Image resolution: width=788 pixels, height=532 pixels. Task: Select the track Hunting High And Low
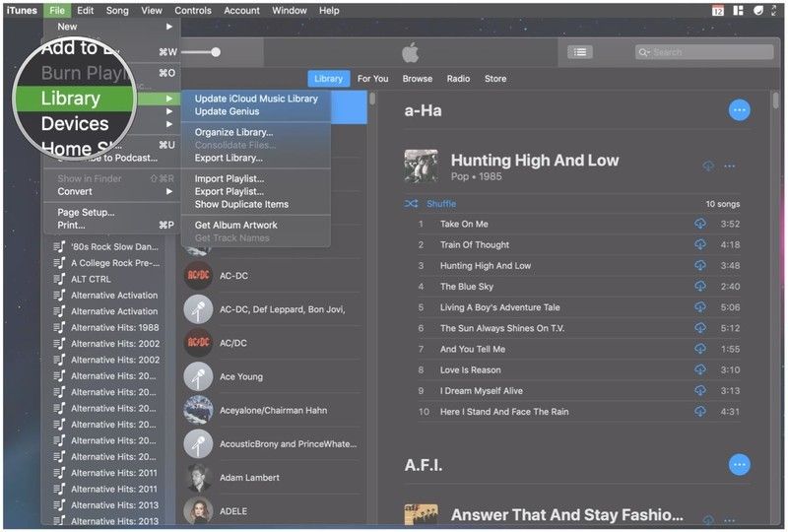pos(578,265)
